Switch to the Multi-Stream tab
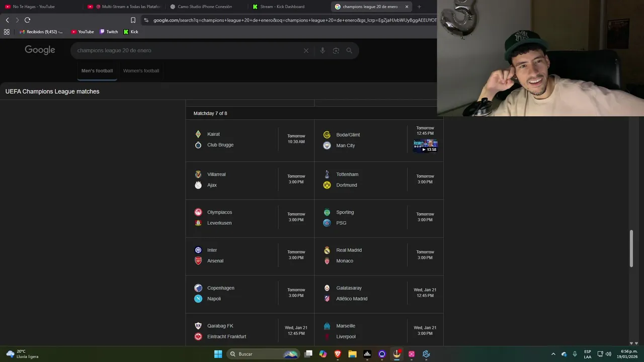The width and height of the screenshot is (644, 362). (x=125, y=7)
